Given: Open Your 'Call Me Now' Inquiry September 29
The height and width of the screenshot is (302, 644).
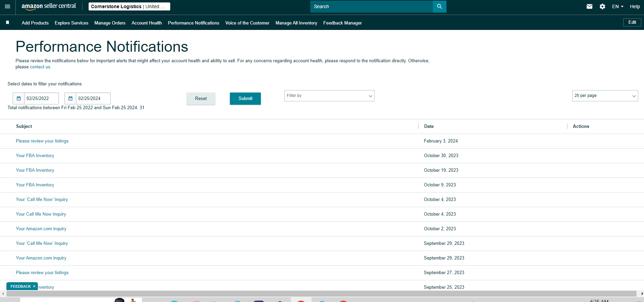Looking at the screenshot, I should point(42,243).
